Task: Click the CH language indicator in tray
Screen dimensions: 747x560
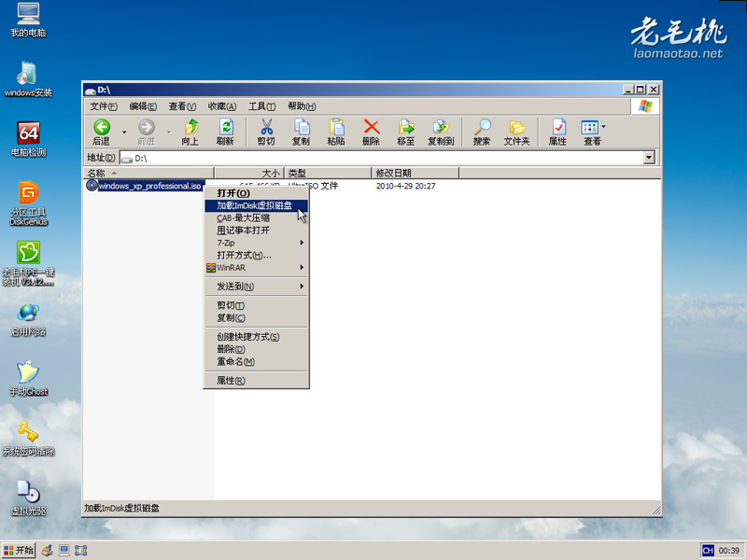Action: [708, 551]
